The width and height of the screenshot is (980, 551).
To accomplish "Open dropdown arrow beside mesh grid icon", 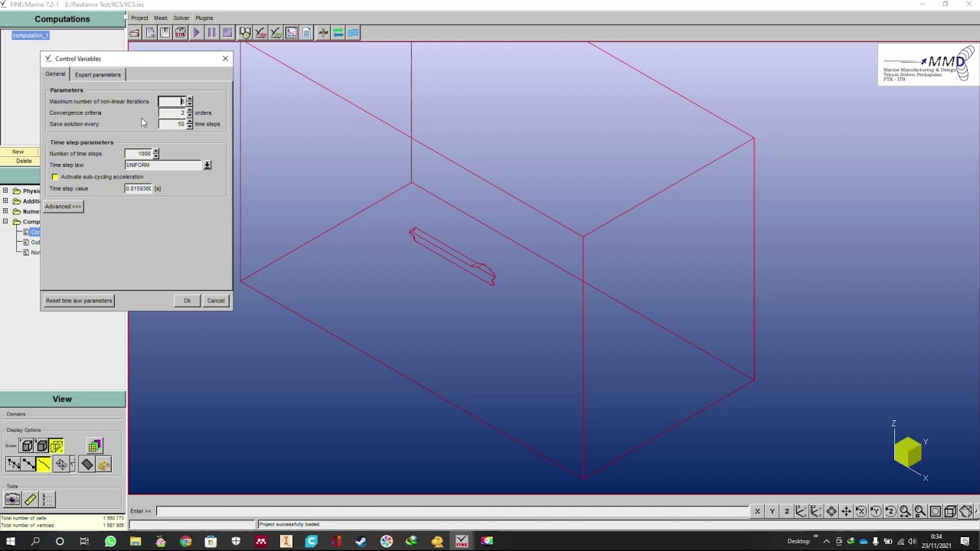I will pyautogui.click(x=73, y=464).
